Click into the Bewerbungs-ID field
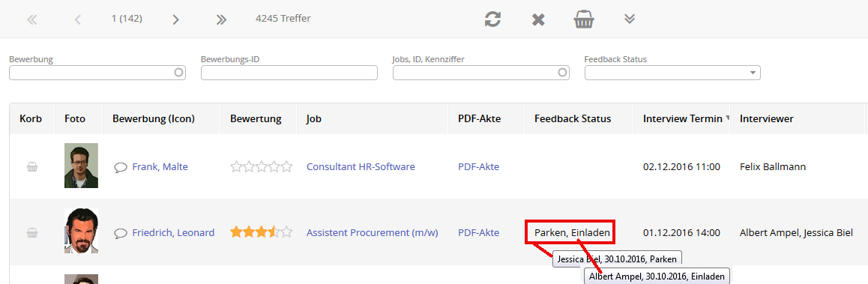Screen dimensions: 868x284 point(289,73)
